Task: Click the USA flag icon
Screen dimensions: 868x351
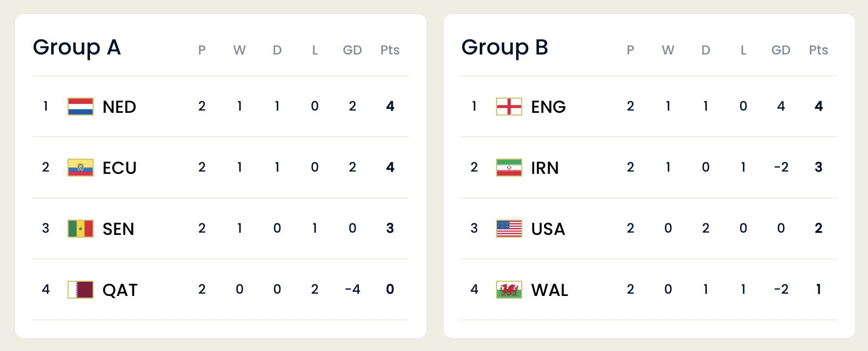Action: point(509,228)
